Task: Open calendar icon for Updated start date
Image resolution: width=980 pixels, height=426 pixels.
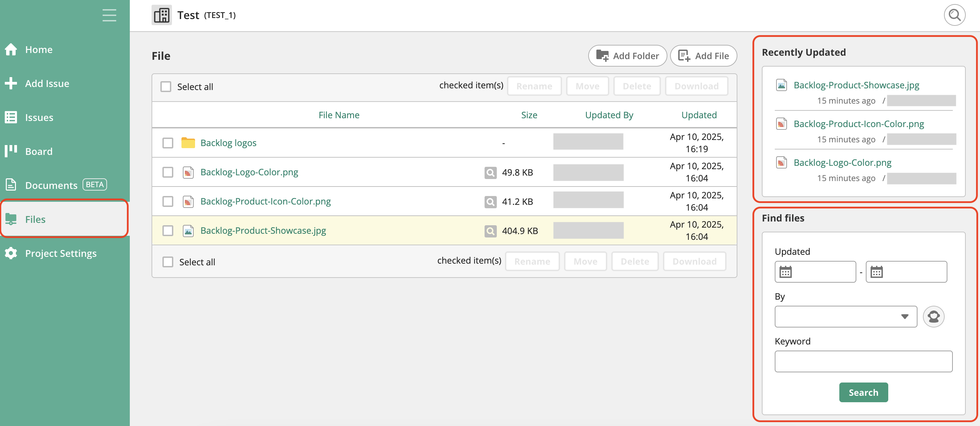Action: coord(785,272)
